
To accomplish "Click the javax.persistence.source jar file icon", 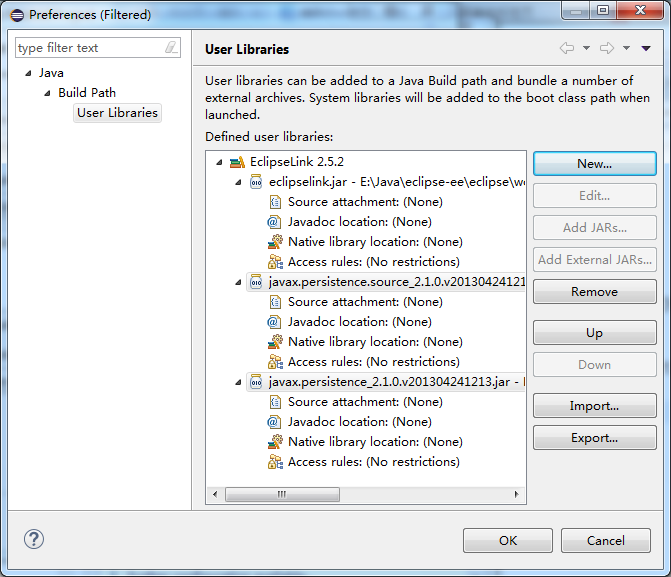I will pyautogui.click(x=256, y=282).
